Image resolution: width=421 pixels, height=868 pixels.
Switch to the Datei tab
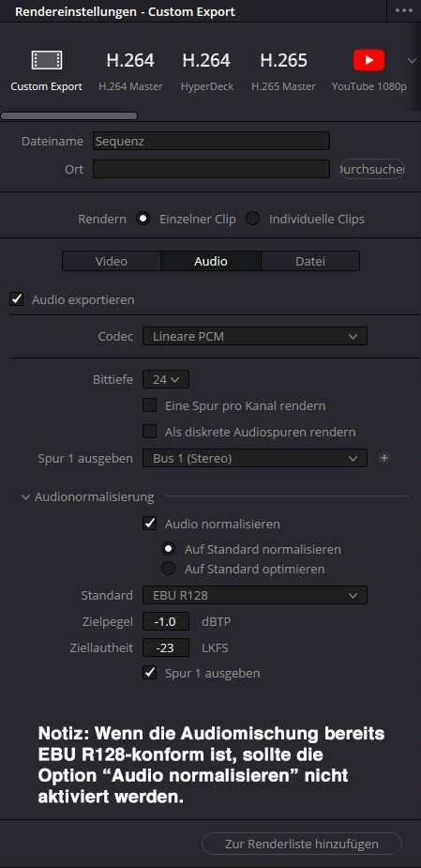pos(309,261)
